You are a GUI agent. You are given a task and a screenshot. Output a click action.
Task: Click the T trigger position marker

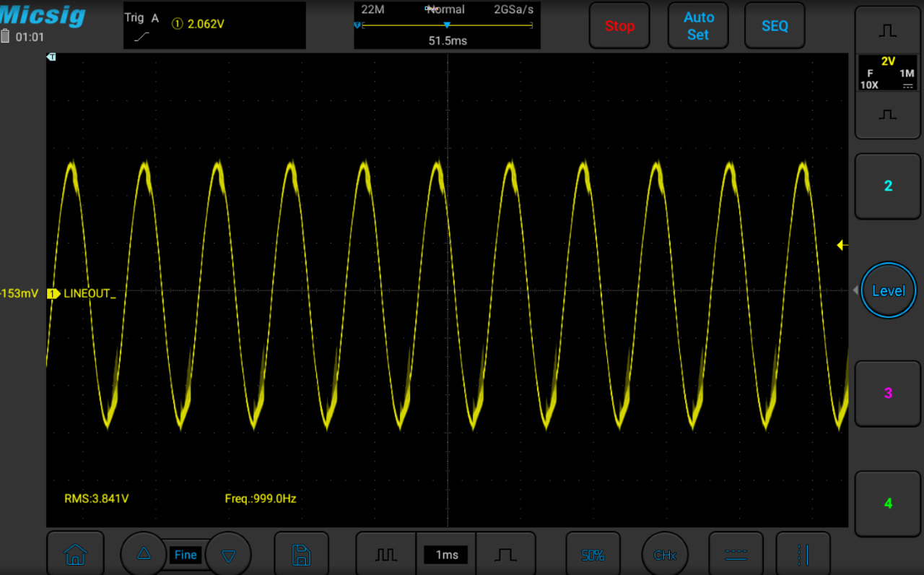click(x=51, y=57)
